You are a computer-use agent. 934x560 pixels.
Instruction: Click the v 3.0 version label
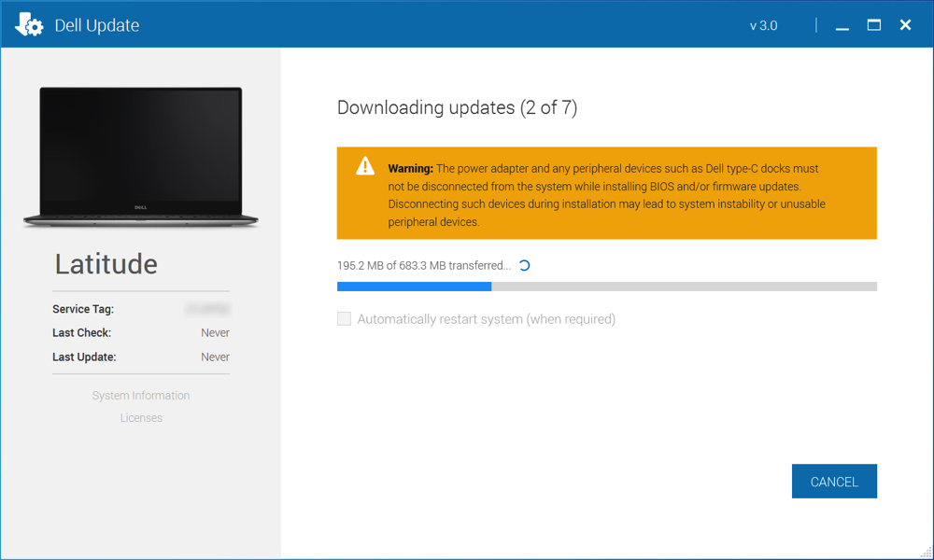[x=763, y=25]
